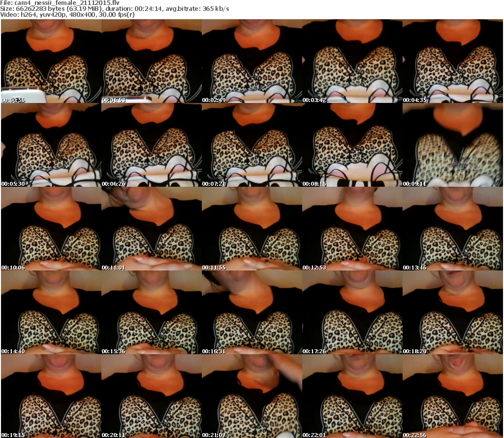The image size is (504, 438).
Task: Select the thumbnail timestamped 00:20:11
Action: [x=152, y=396]
